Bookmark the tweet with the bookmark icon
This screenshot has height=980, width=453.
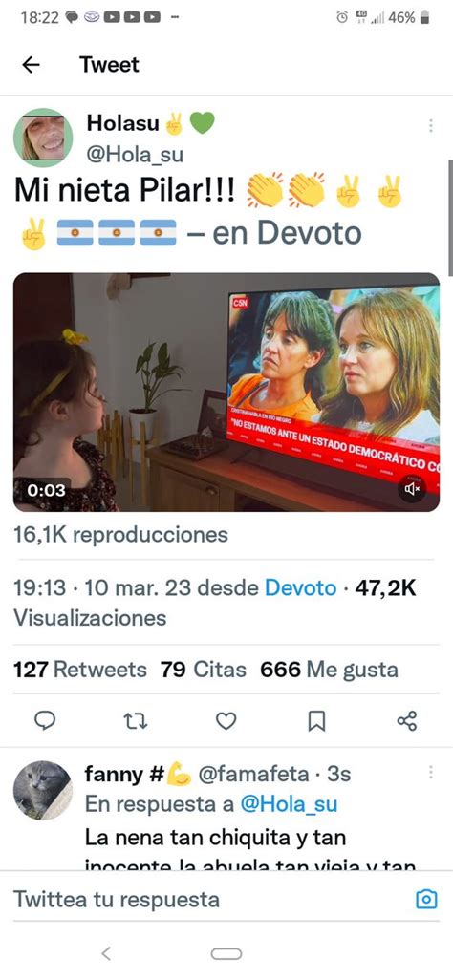coord(316,722)
